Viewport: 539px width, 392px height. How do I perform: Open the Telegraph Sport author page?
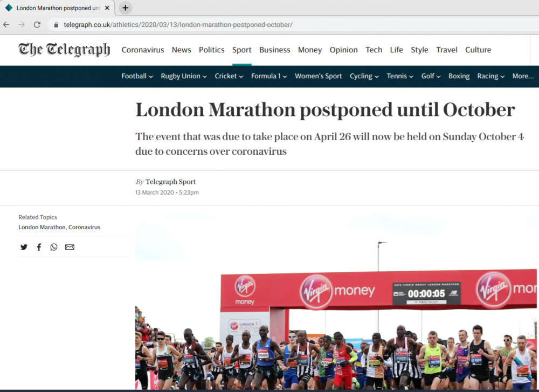(x=170, y=182)
